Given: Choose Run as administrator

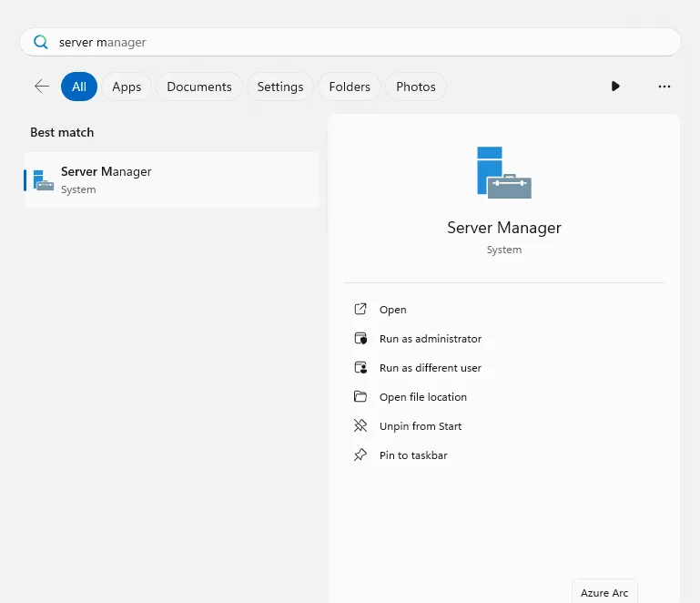Looking at the screenshot, I should coord(431,339).
